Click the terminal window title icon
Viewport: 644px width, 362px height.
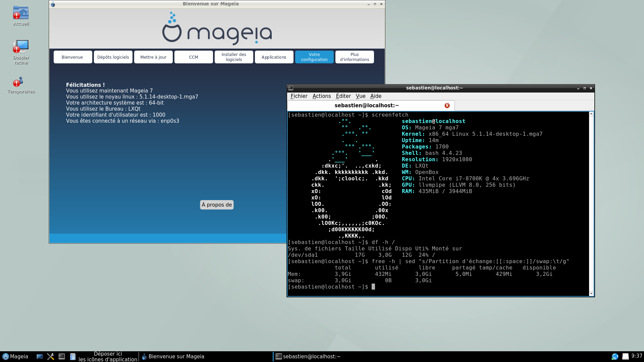point(291,88)
